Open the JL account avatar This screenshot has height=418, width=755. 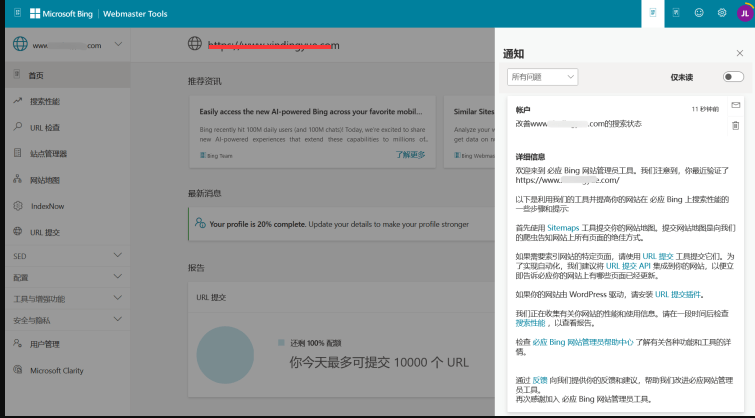(x=745, y=13)
